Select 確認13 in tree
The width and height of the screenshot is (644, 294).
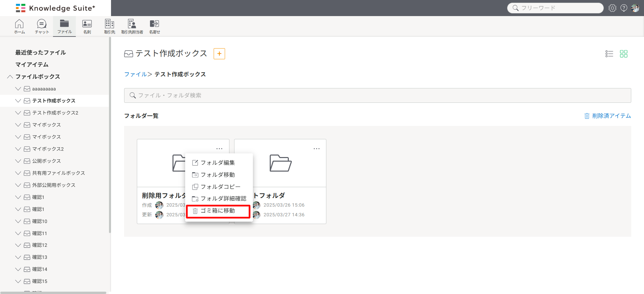click(40, 258)
